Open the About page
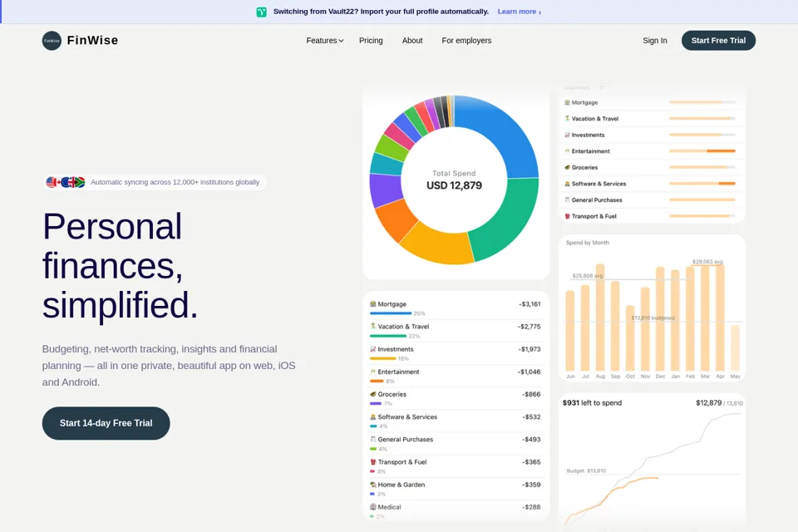The image size is (798, 532). click(412, 41)
